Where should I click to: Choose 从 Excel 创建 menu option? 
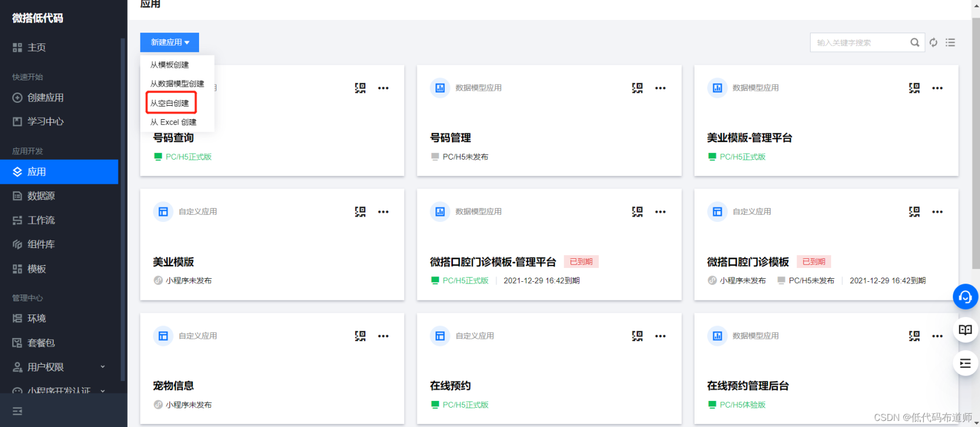(174, 122)
